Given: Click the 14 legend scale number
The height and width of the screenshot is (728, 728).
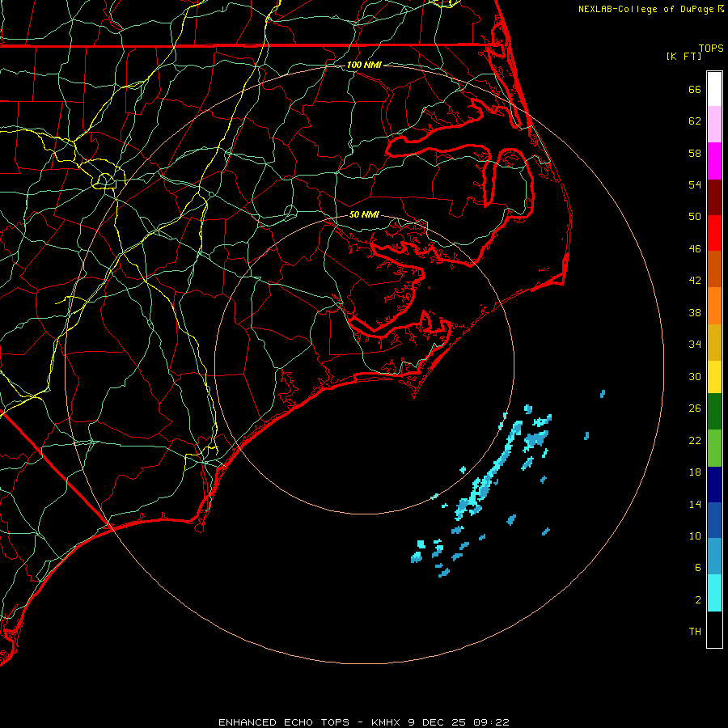Looking at the screenshot, I should click(695, 504).
